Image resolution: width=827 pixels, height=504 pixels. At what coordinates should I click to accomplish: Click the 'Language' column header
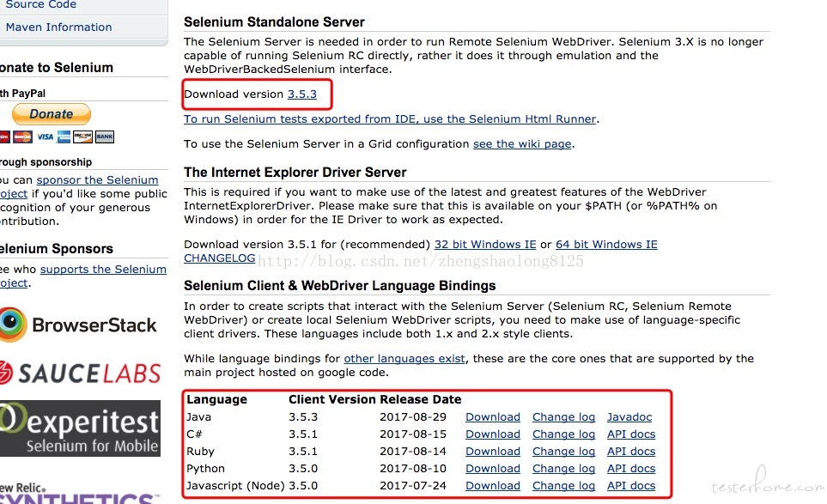tap(216, 399)
